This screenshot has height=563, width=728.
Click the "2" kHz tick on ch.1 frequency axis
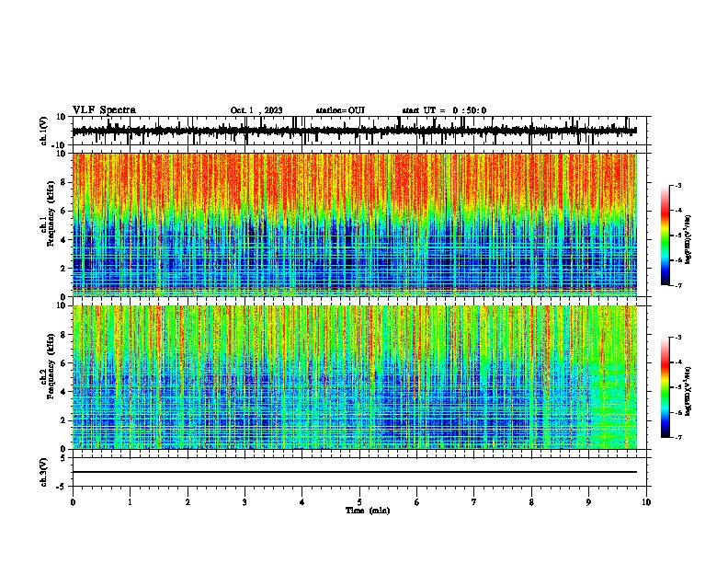click(x=63, y=268)
